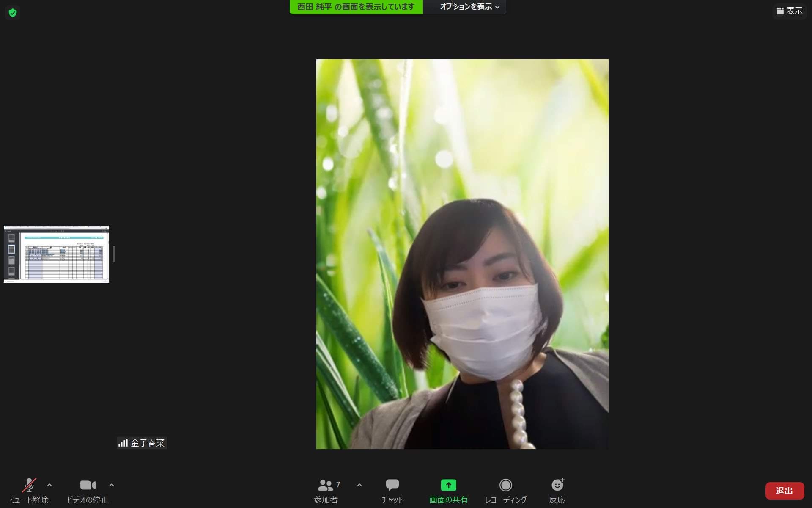Click the green share screen icon
Image resolution: width=812 pixels, height=508 pixels.
coord(448,485)
